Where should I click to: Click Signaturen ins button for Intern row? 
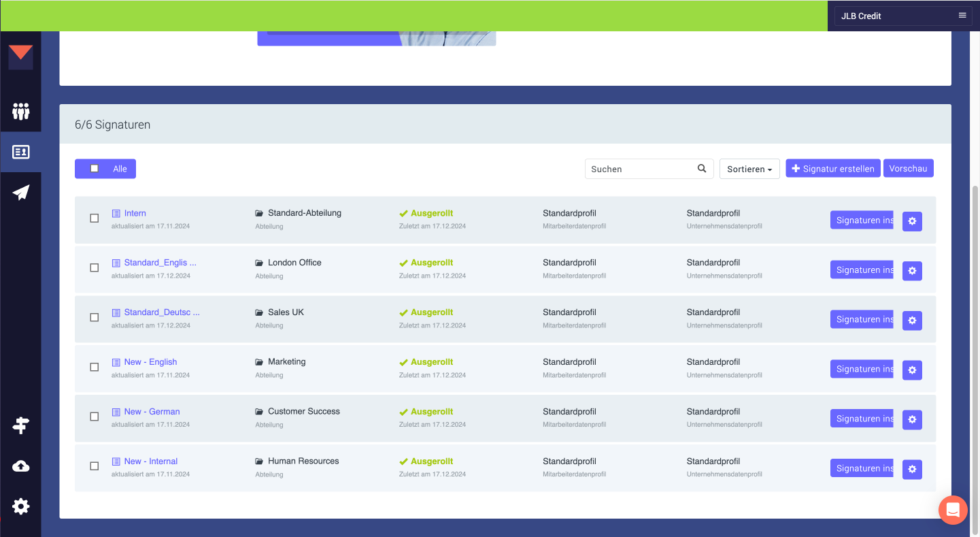tap(862, 220)
